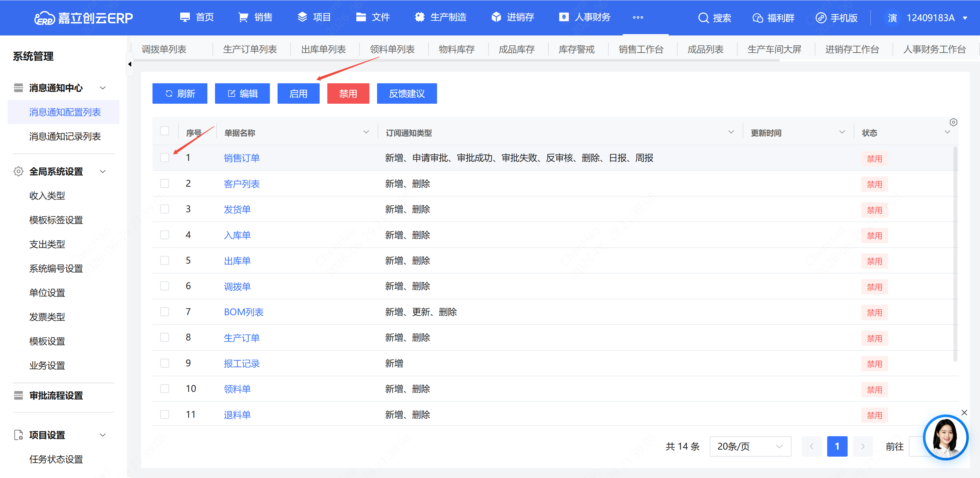
Task: Click the 文件 folder icon
Action: pos(361,17)
